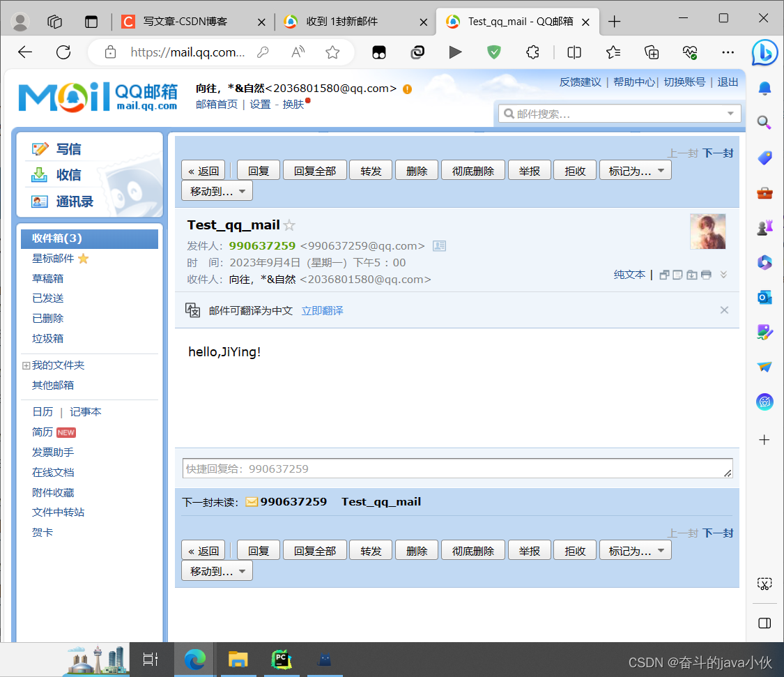The width and height of the screenshot is (784, 677).
Task: Open 收信 receive mail
Action: [x=68, y=174]
